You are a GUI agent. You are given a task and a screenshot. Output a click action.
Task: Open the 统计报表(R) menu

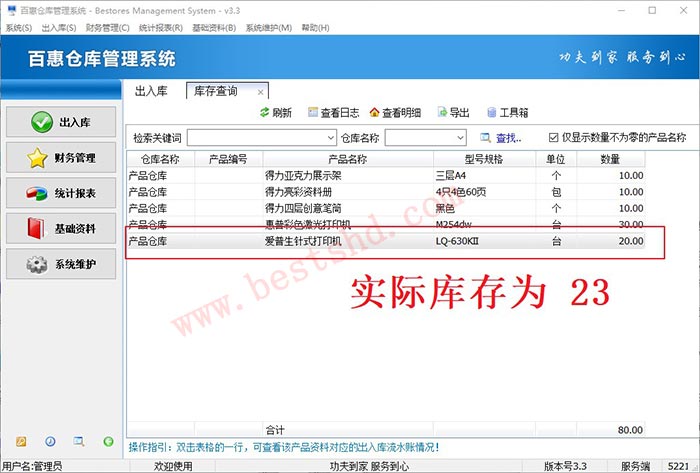point(161,28)
